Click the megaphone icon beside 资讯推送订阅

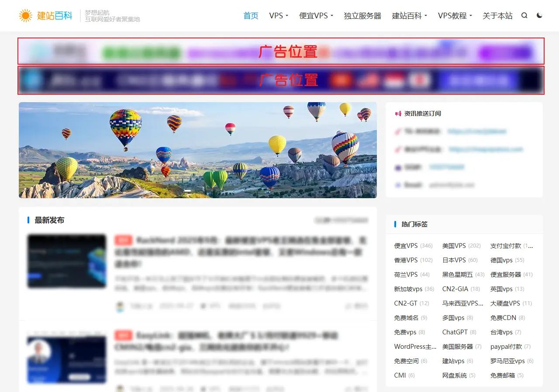398,113
